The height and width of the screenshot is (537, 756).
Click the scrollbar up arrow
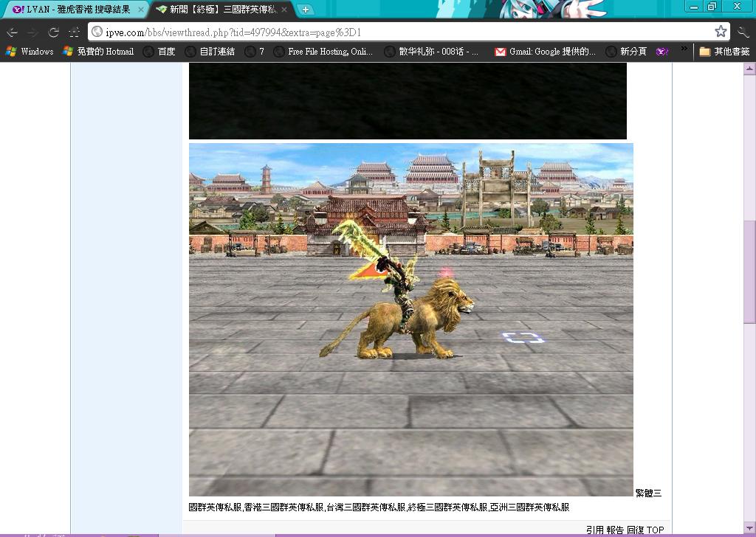click(750, 69)
